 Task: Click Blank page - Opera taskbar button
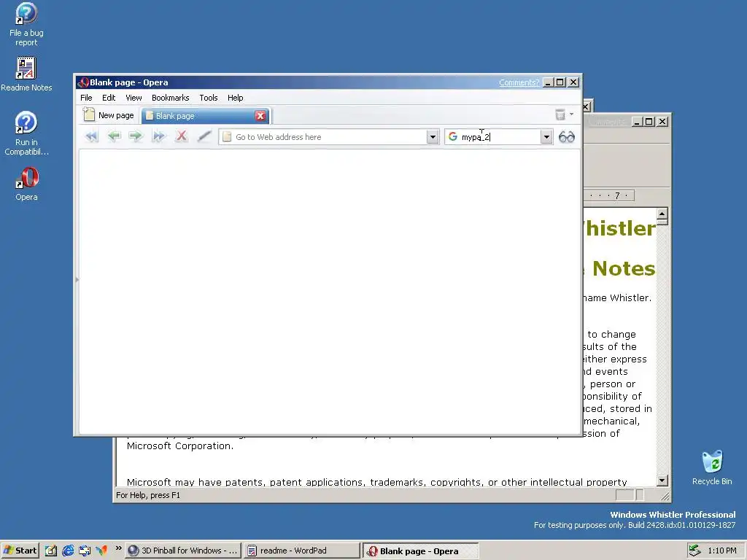(421, 551)
